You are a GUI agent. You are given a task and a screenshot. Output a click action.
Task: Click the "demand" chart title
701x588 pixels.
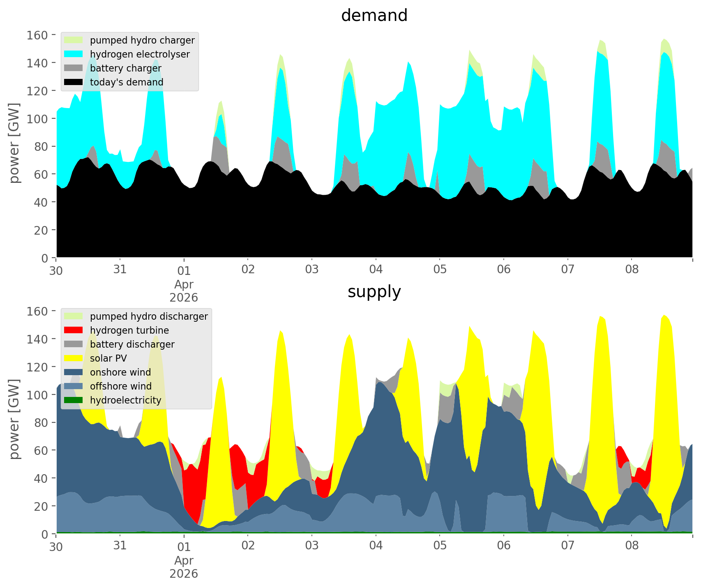point(374,16)
